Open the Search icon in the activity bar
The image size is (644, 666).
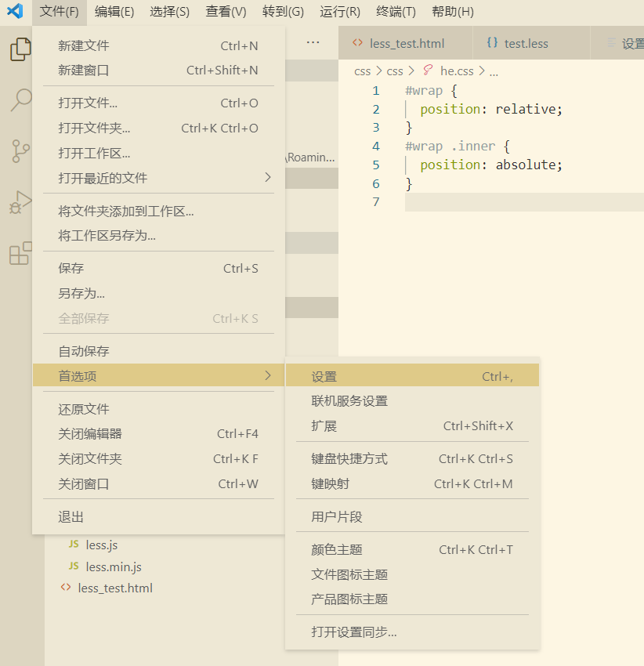pos(21,100)
